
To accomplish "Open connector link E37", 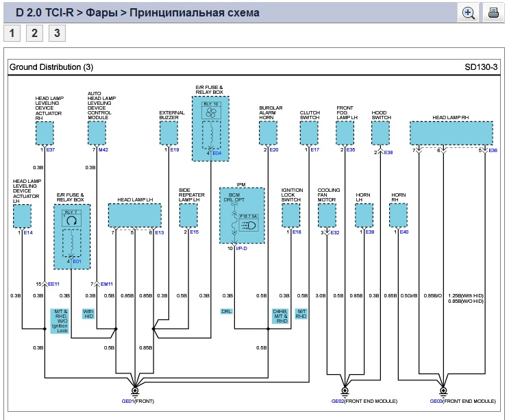I will pyautogui.click(x=51, y=150).
